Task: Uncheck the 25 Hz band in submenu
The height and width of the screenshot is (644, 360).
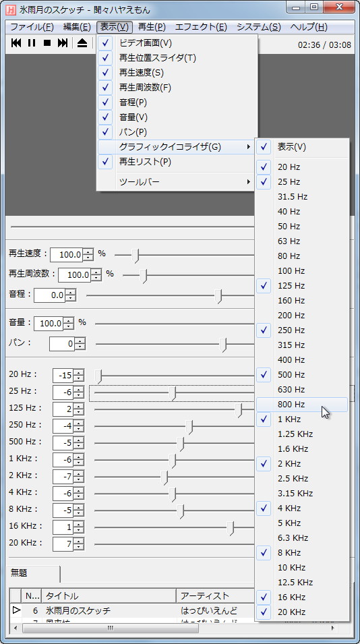Action: [x=302, y=182]
